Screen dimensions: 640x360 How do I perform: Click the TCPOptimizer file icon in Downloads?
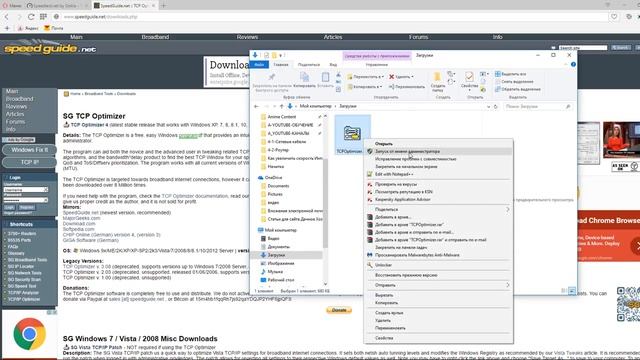click(352, 134)
